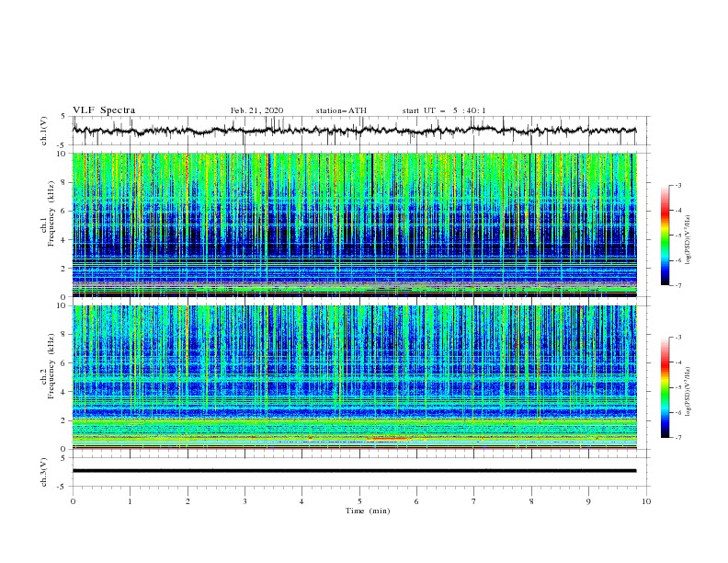Click the "10" label on the time axis
The height and width of the screenshot is (563, 728).
646,501
